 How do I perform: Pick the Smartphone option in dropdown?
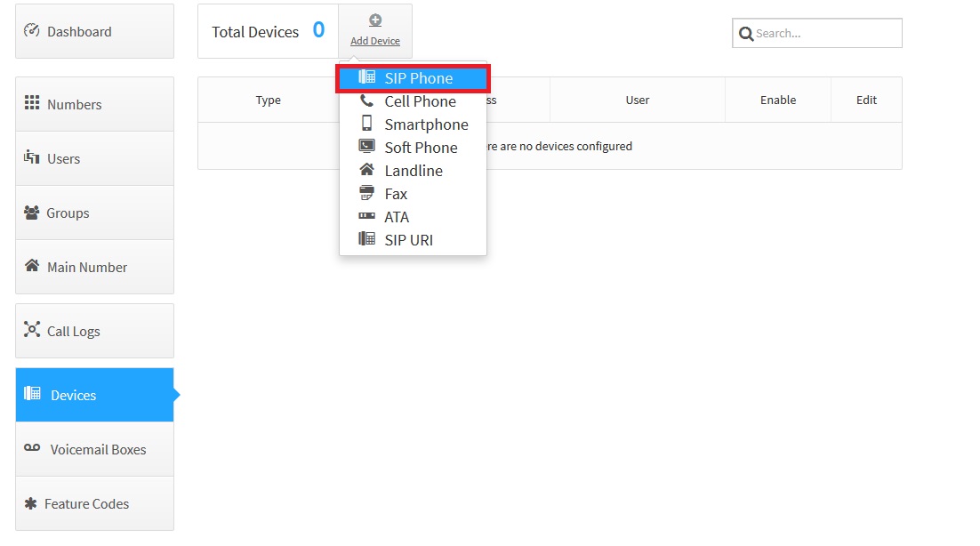click(x=425, y=124)
